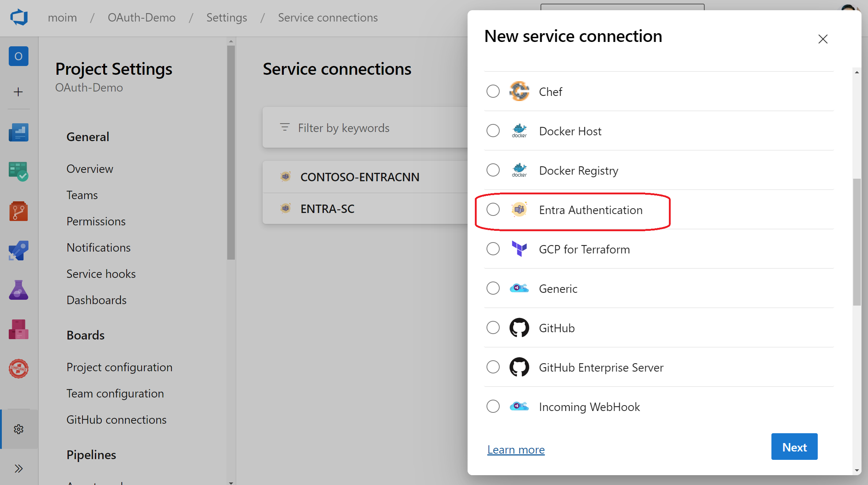Click the Chef service connection icon
868x485 pixels.
[518, 91]
